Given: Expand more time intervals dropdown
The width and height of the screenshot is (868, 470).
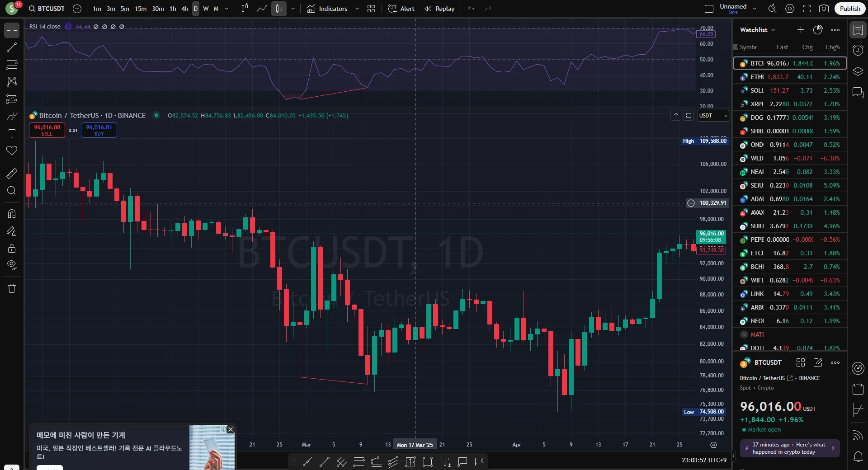Looking at the screenshot, I should coord(226,9).
